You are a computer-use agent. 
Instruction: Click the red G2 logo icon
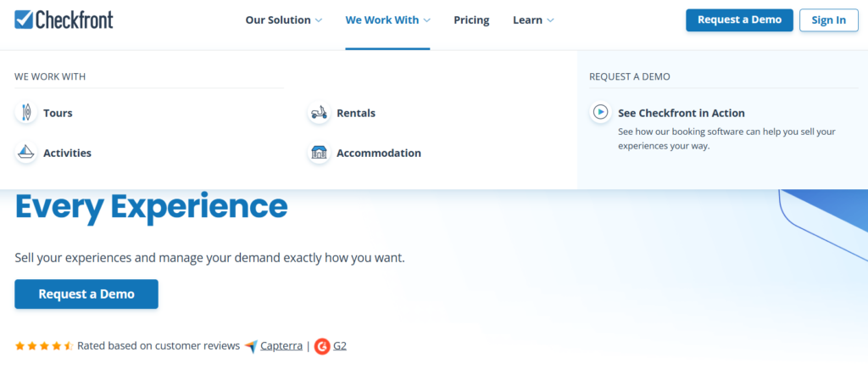coord(322,346)
